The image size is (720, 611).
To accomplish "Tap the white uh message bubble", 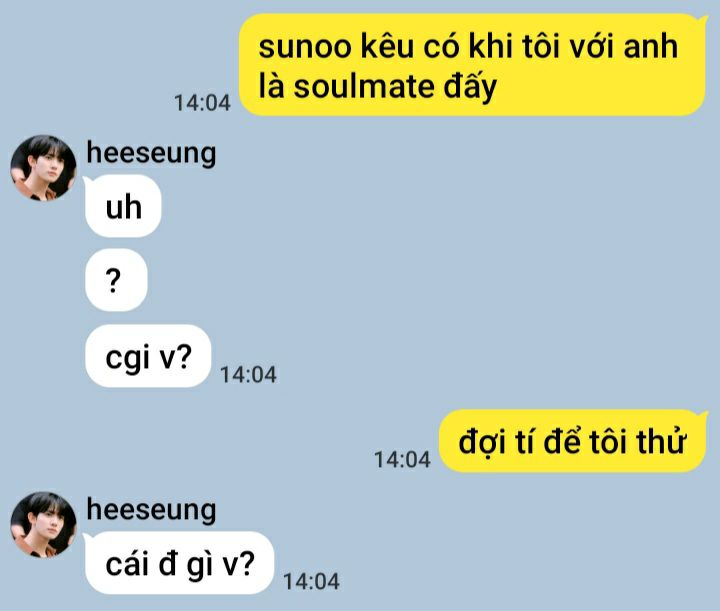I will tap(123, 206).
